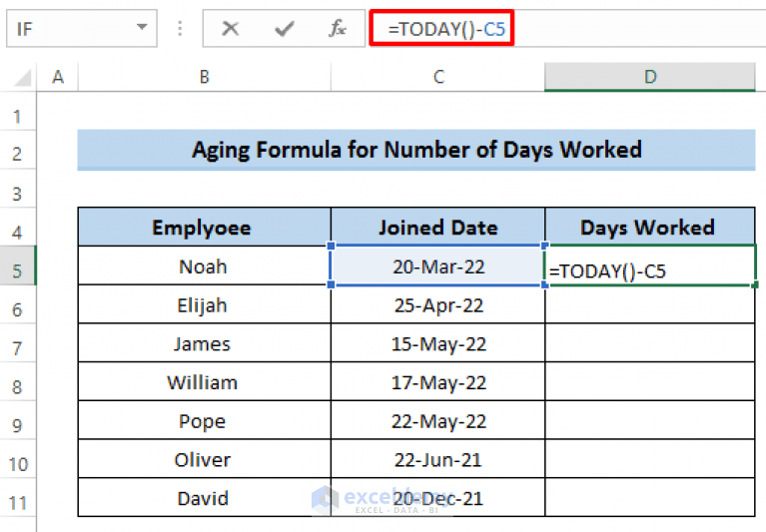Click the date cell 22-May-22

click(x=438, y=421)
